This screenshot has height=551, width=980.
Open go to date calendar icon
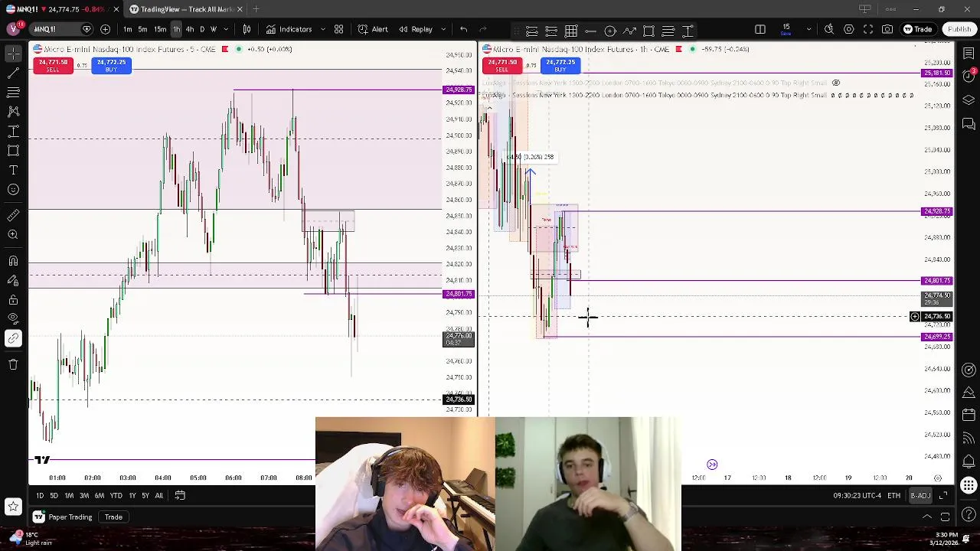pos(180,496)
